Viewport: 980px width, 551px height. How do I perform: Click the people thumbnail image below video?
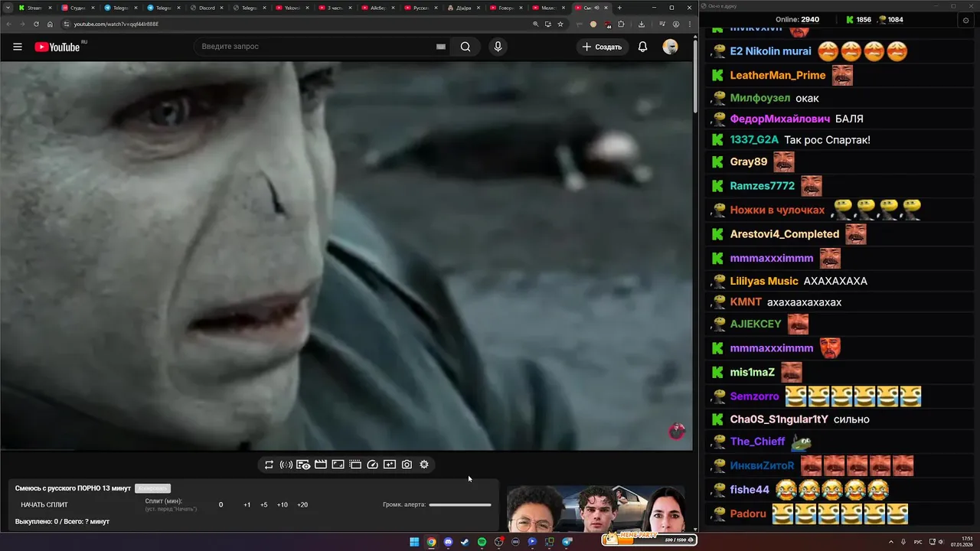(x=596, y=510)
